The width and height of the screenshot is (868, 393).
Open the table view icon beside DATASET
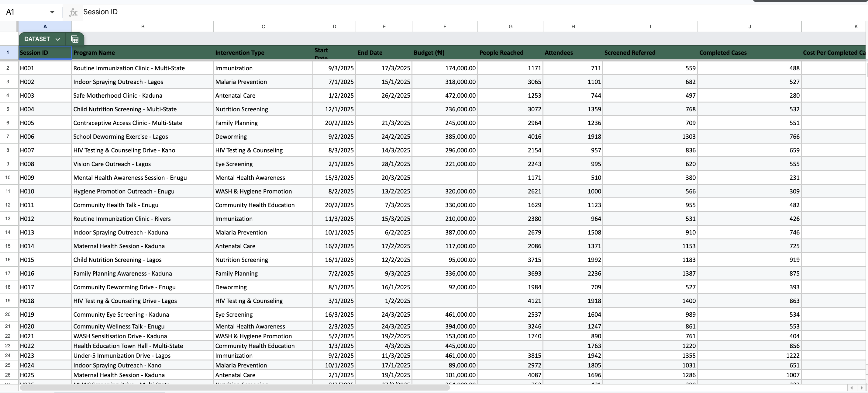click(75, 39)
